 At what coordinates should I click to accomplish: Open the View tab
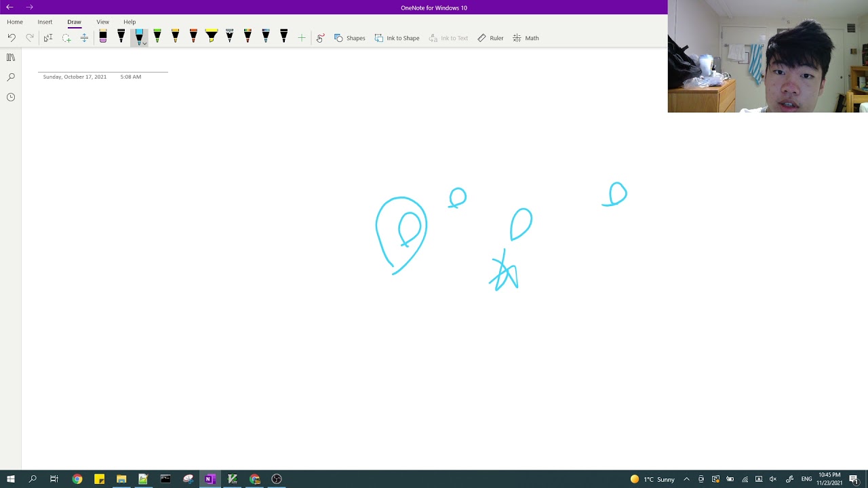[x=102, y=22]
